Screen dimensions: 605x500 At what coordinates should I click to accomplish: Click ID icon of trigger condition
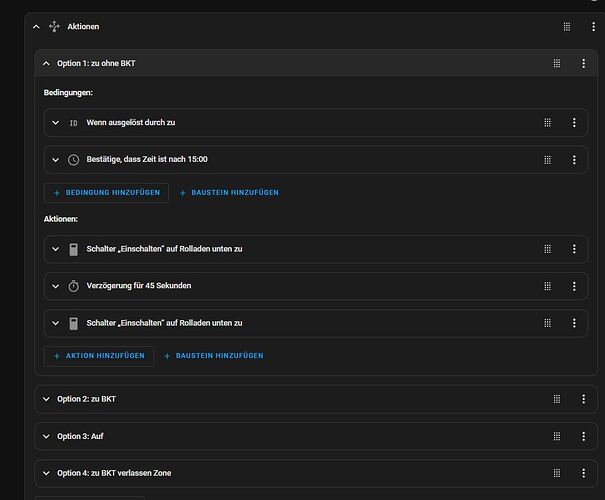73,123
